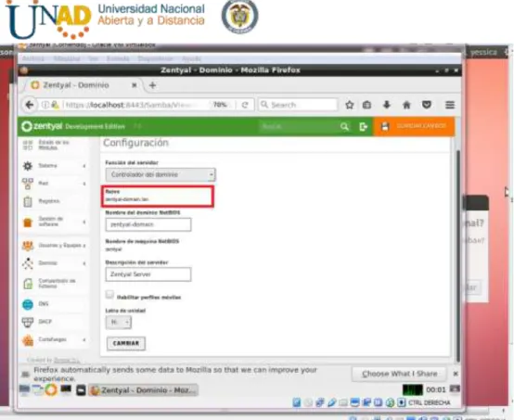Image resolution: width=514 pixels, height=420 pixels.
Task: Click the Firefox home icon
Action: 406,105
